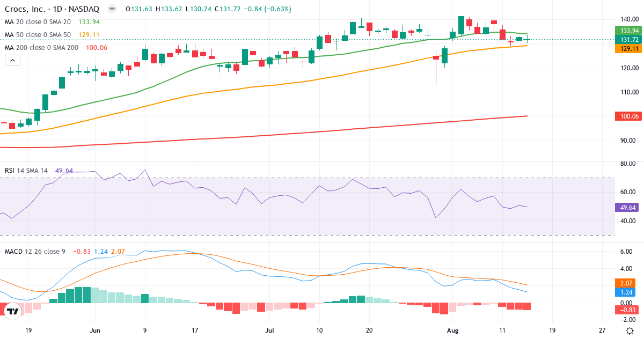Click the 90.00 price axis tick
The image size is (644, 338).
[628, 141]
